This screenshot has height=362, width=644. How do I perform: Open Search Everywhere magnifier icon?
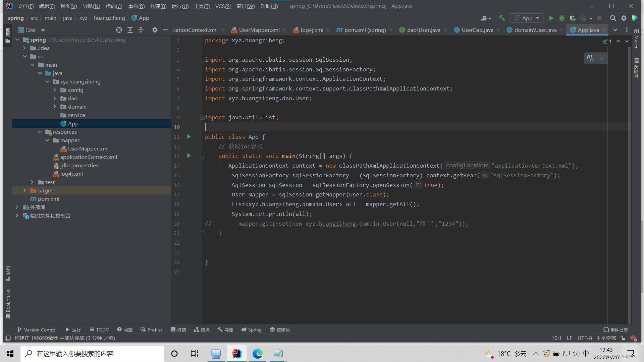(x=613, y=18)
